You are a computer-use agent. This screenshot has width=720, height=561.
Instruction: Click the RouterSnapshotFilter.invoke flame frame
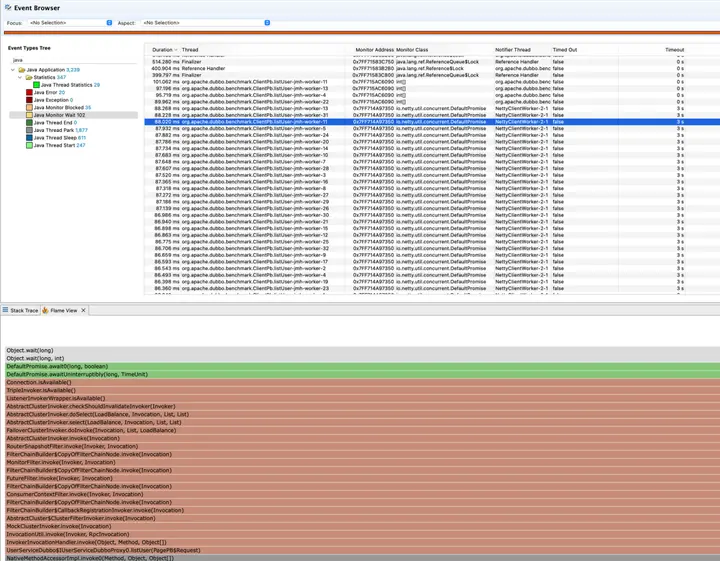tap(362, 446)
